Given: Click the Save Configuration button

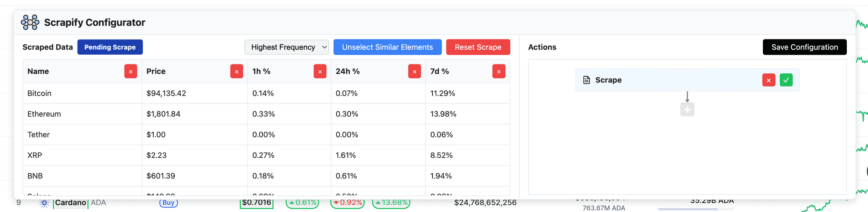Looking at the screenshot, I should coord(805,47).
